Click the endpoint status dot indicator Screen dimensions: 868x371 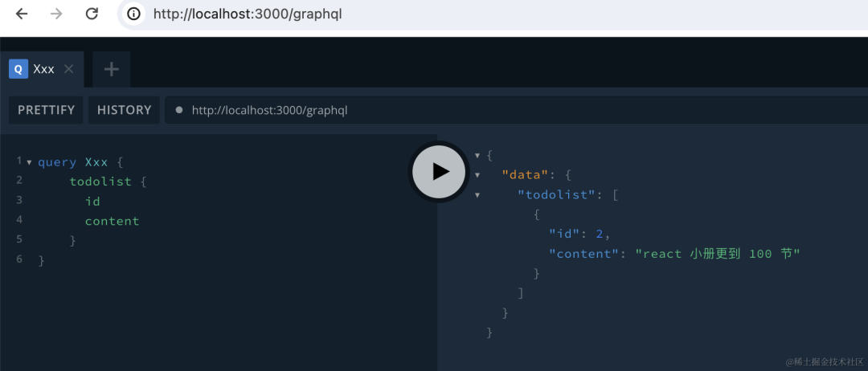(x=178, y=110)
